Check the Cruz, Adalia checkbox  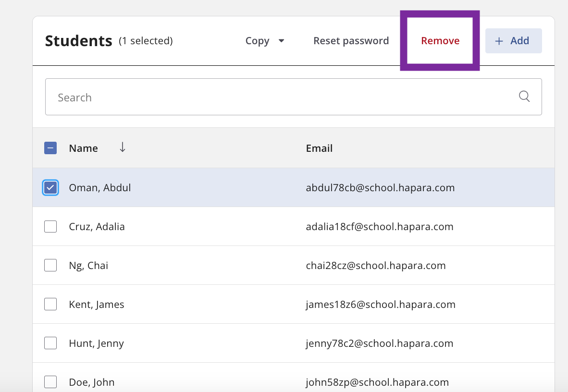(50, 226)
